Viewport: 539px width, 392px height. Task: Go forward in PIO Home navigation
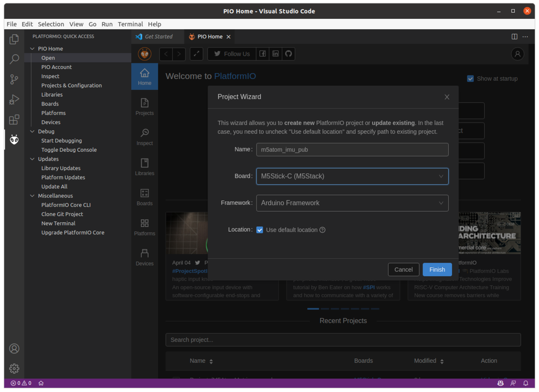coord(179,54)
